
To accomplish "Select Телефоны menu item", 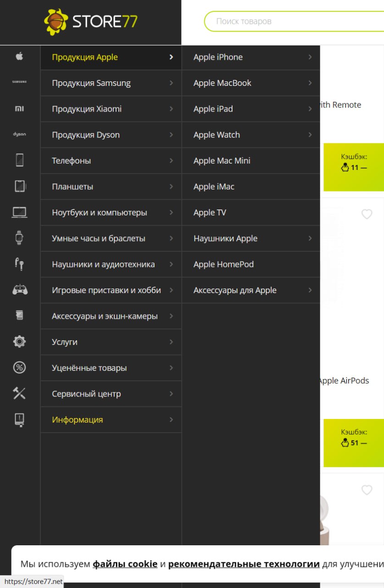I will point(111,161).
